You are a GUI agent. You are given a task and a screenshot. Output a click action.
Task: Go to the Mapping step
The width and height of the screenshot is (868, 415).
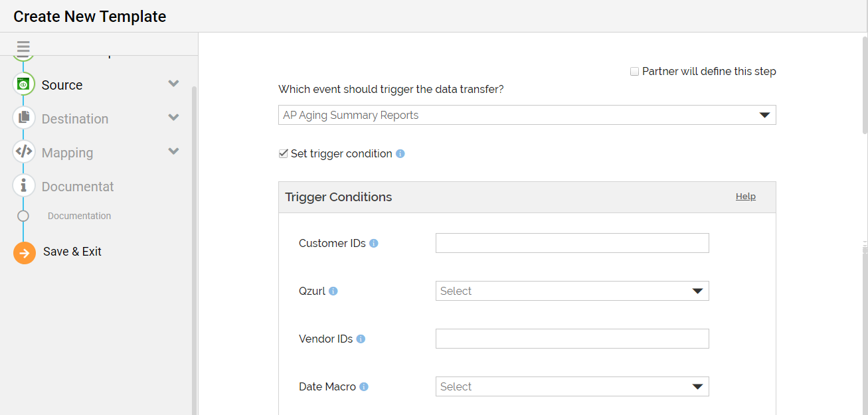tap(68, 153)
